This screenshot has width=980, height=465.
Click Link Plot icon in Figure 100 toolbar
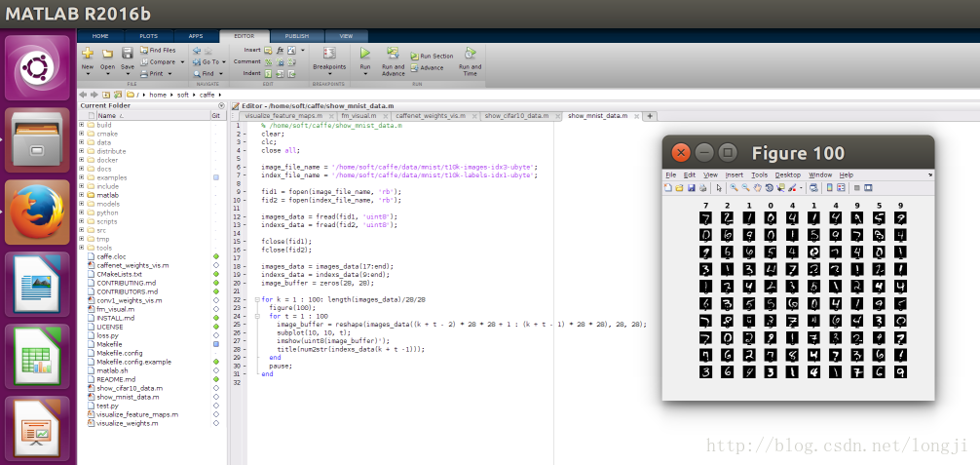tap(813, 188)
